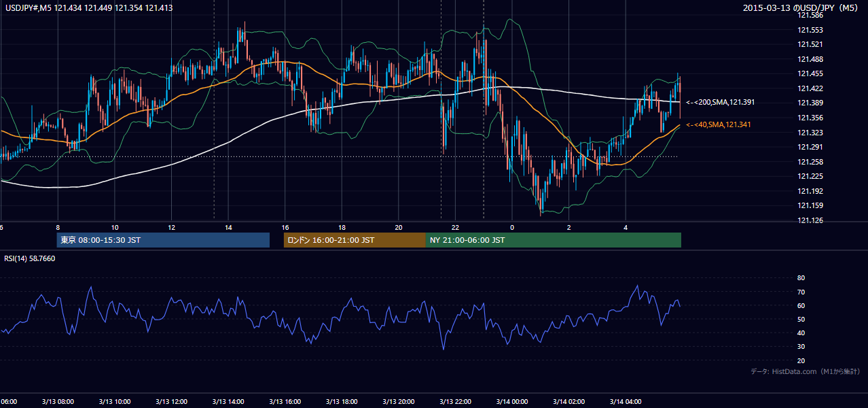Viewport: 868px width, 408px height.
Task: Click price axis value 121.389
Action: 810,103
